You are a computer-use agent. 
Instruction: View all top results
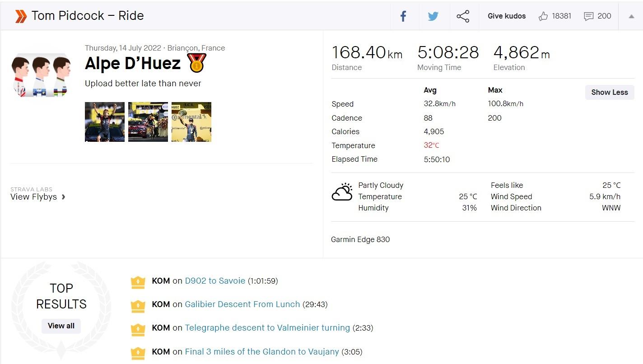point(61,326)
